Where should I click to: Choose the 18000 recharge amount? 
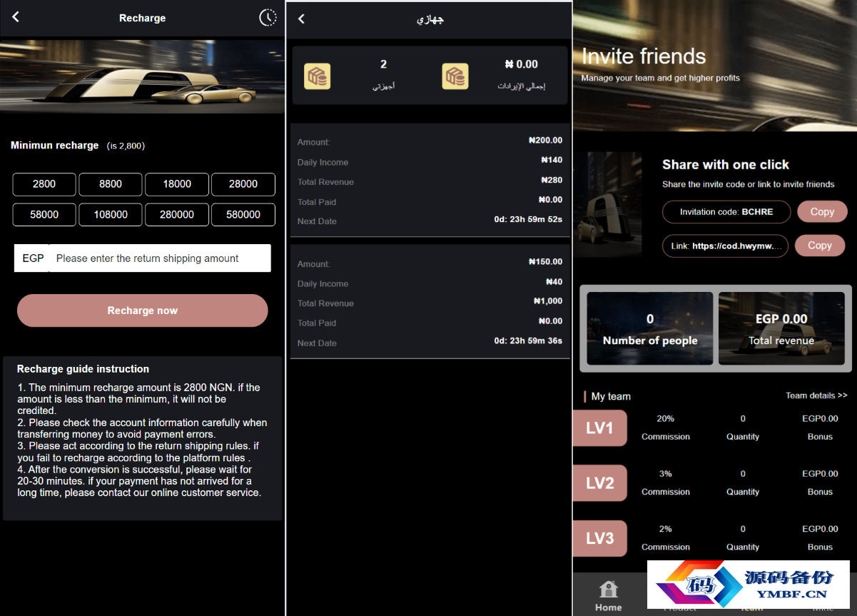pos(177,184)
